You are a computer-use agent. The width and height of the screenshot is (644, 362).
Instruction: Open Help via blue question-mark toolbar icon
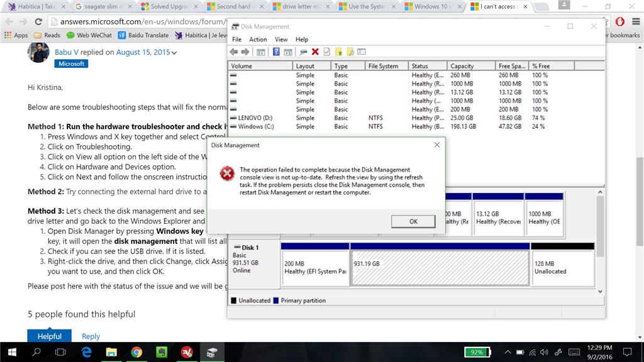coord(277,52)
